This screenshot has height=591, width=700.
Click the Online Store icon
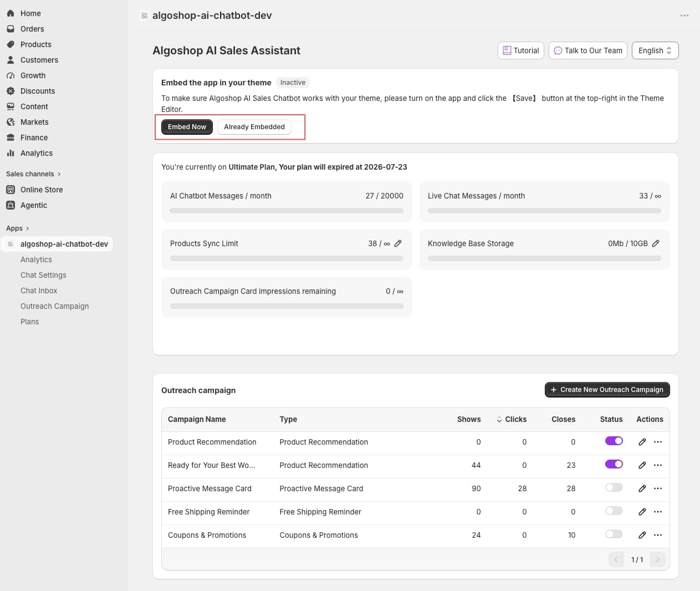[x=11, y=190]
